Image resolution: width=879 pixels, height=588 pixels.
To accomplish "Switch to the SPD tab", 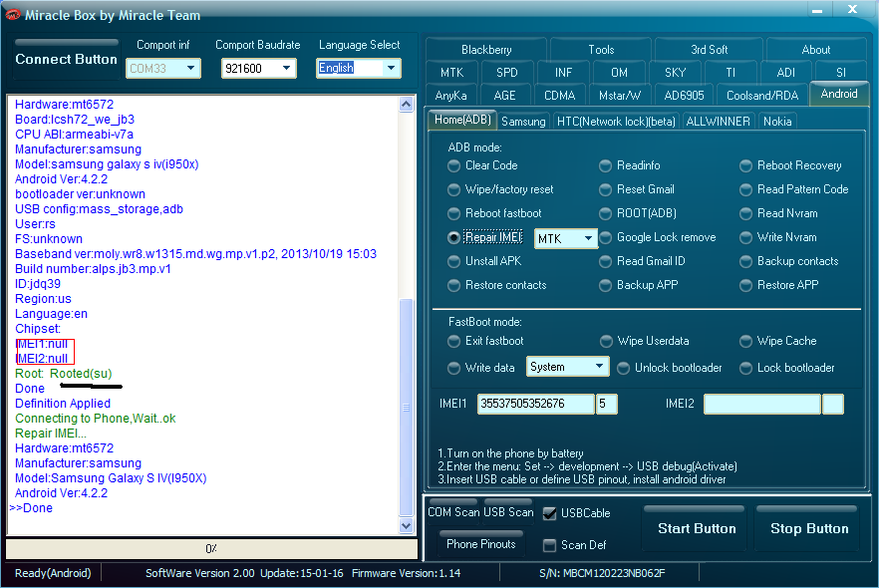I will (506, 73).
